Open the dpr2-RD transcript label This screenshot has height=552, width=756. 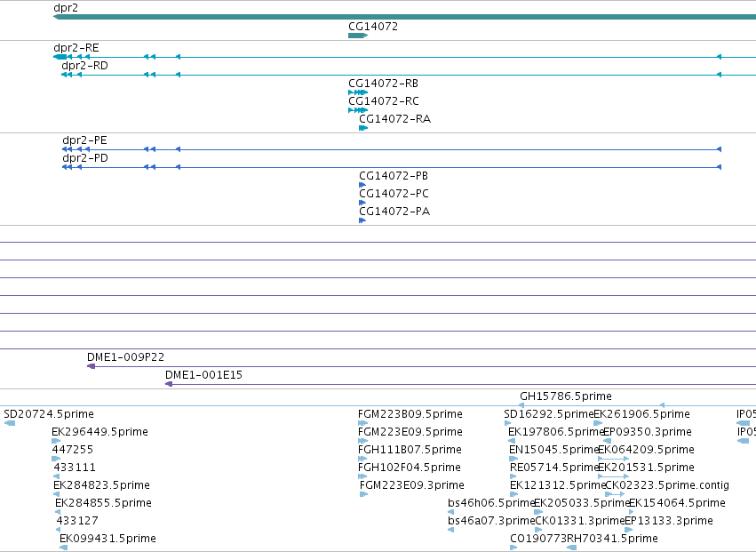coord(85,66)
